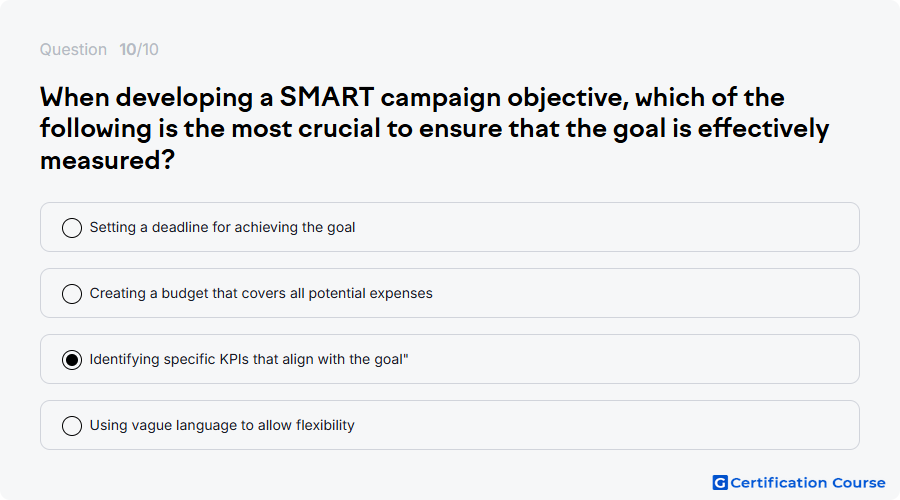Click the '10/10' question counter

tap(139, 49)
